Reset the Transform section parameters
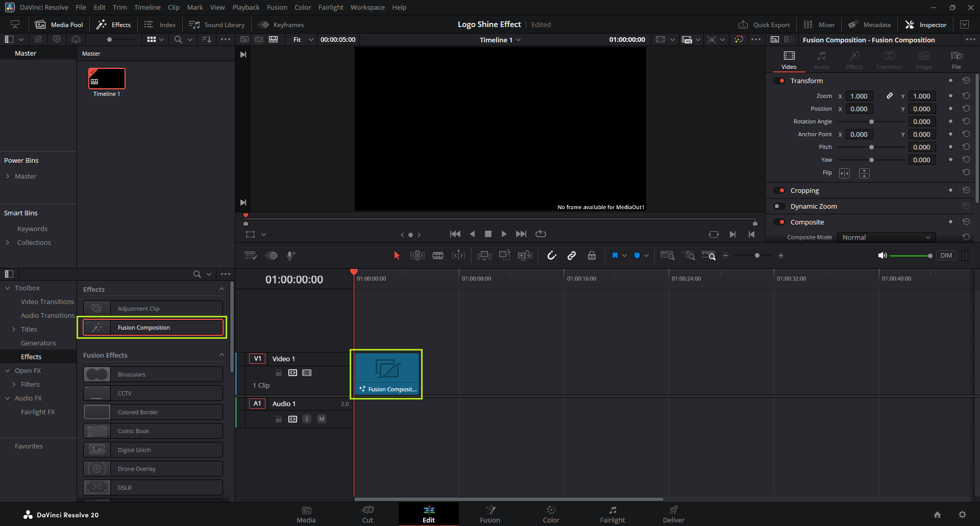The height and width of the screenshot is (526, 980). point(966,81)
